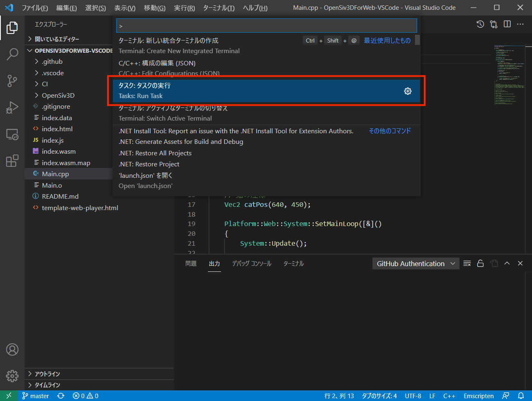Split the editor into two panes
The image size is (532, 401).
(507, 24)
